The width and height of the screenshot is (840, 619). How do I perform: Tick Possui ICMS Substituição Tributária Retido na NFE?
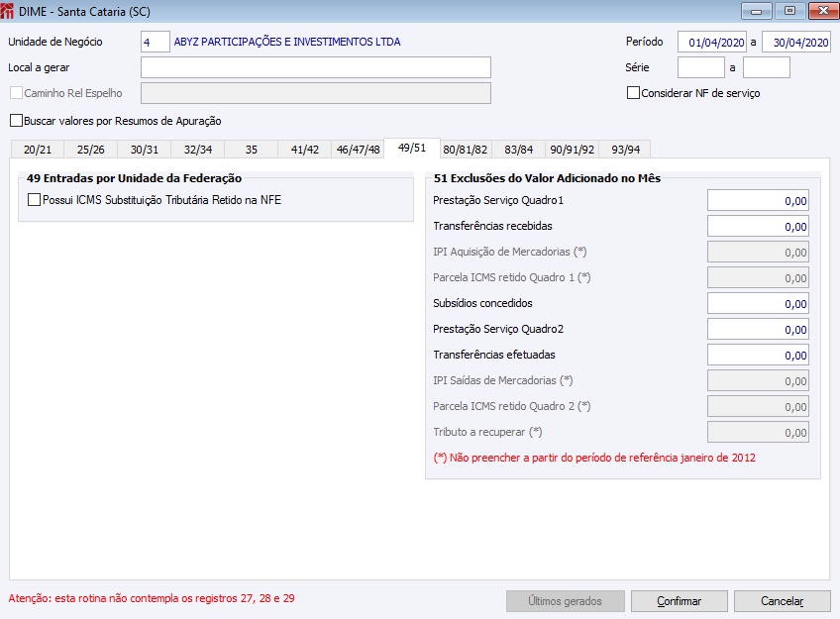35,200
